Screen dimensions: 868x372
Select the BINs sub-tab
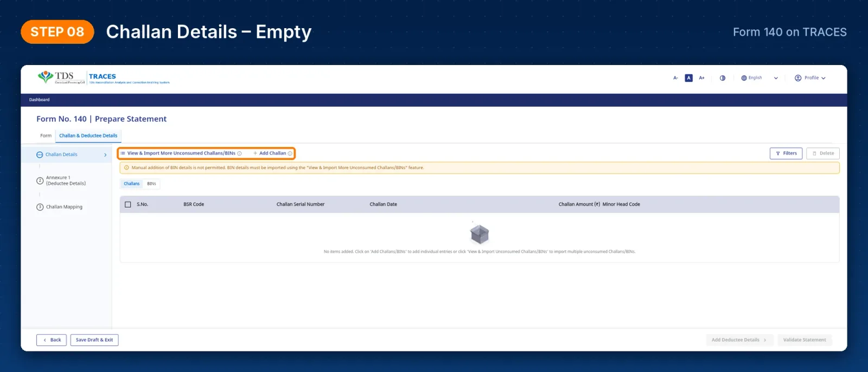point(152,184)
